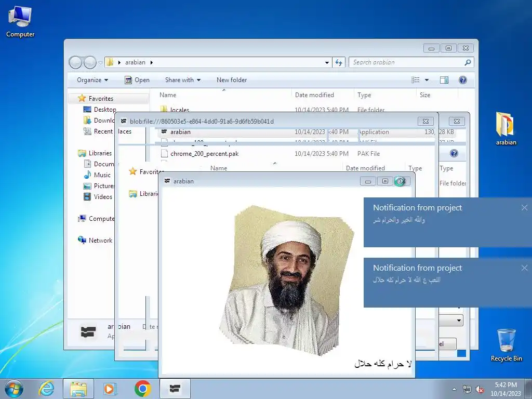
Task: Click help icon in rear dialog
Action: 454,153
